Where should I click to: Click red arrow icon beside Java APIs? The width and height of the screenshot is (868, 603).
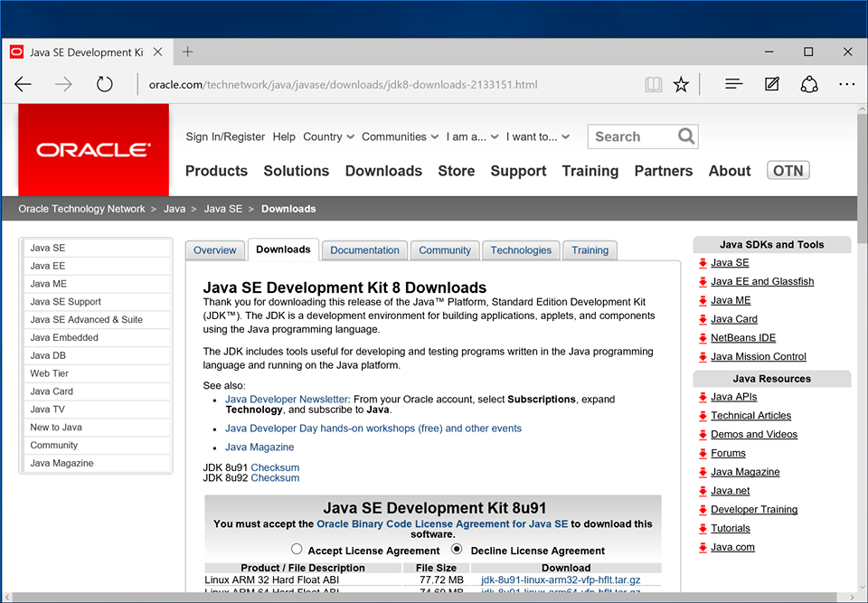click(x=703, y=397)
